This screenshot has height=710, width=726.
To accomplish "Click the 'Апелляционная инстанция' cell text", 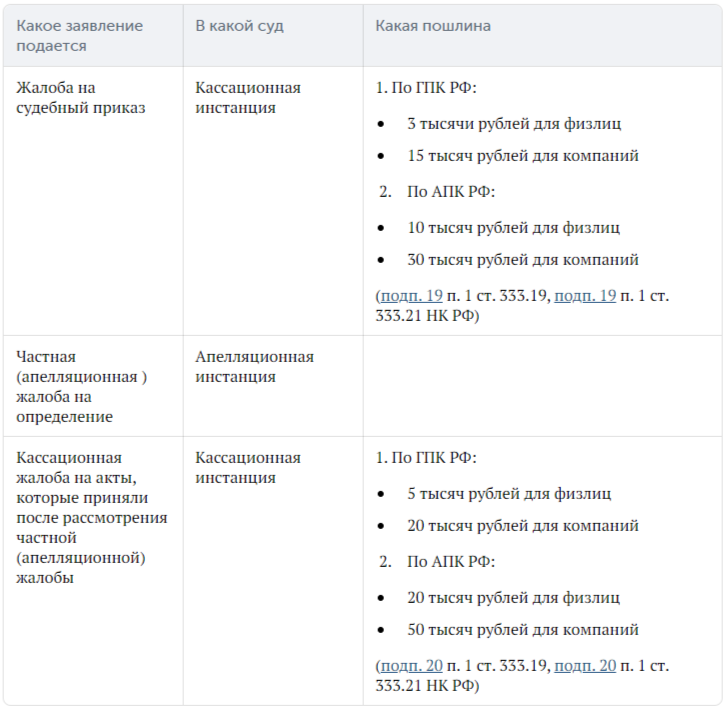I will click(x=254, y=366).
